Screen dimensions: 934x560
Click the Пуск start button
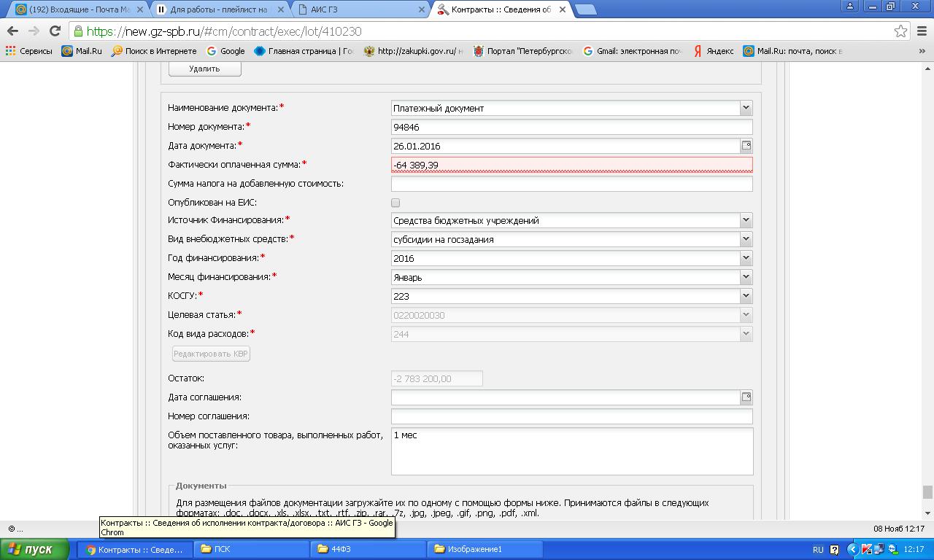click(x=34, y=549)
